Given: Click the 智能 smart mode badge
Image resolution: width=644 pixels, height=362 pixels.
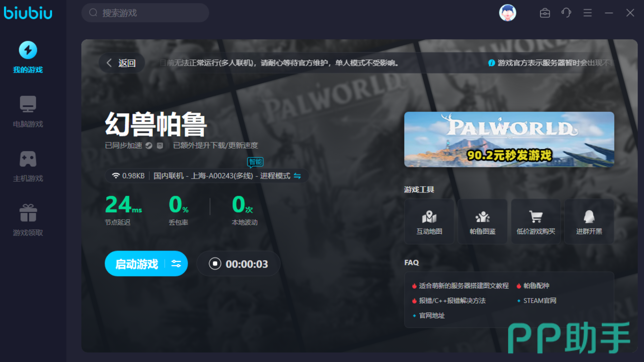Looking at the screenshot, I should point(255,162).
